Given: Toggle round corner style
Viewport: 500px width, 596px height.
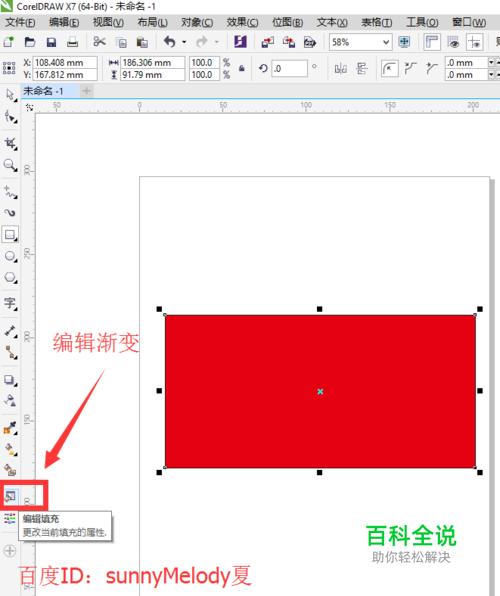Looking at the screenshot, I should 389,69.
